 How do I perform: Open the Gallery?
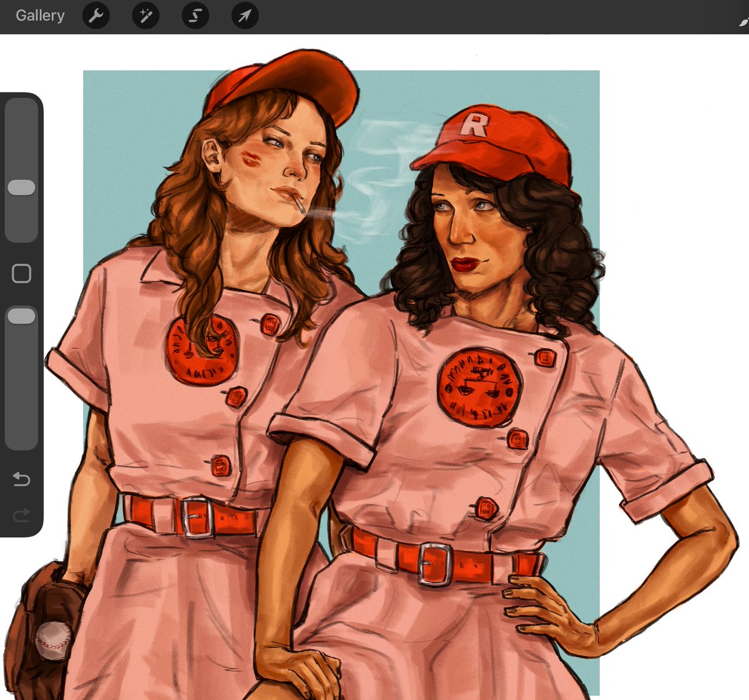[40, 16]
